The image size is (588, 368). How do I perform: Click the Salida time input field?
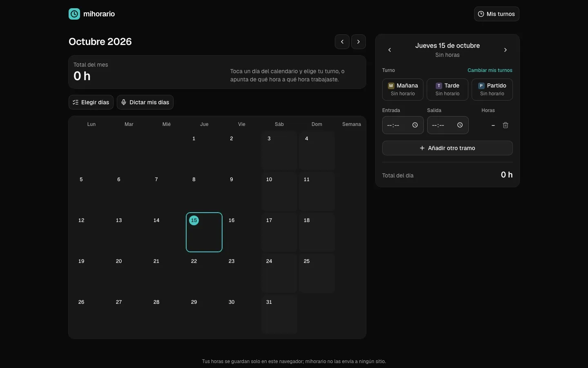[448, 125]
